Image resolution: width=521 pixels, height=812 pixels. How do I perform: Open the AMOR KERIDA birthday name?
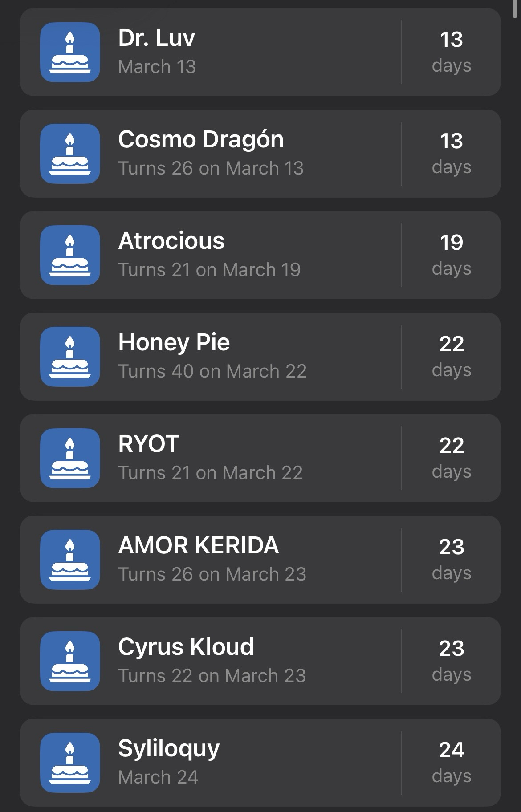pyautogui.click(x=198, y=545)
